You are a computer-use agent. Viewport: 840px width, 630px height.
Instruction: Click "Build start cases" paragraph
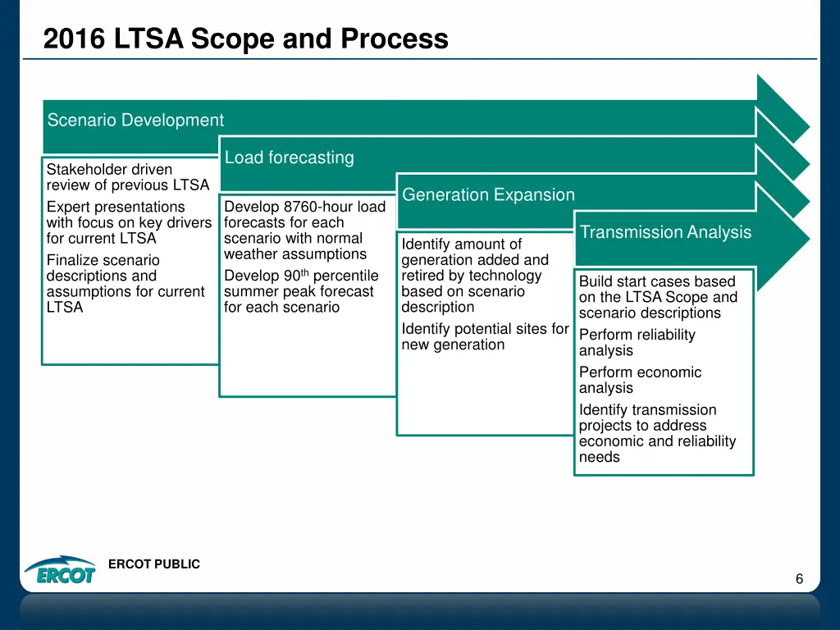(657, 297)
